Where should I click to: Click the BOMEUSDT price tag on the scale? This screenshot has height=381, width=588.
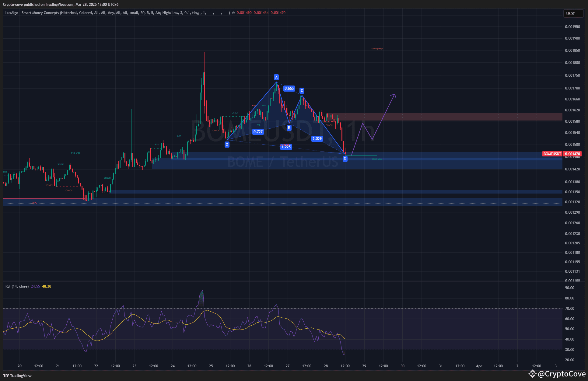pyautogui.click(x=552, y=154)
